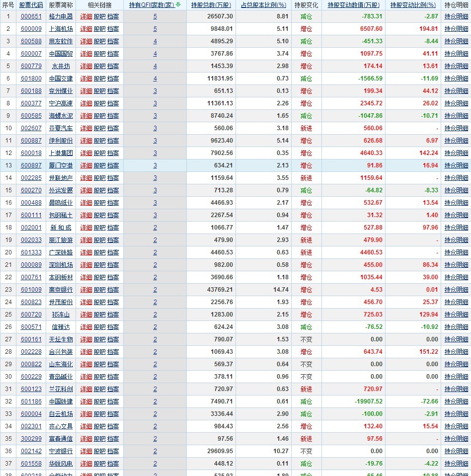Viewport: 471px width, 476px height.
Task: Click QFII count 2 in 信雅达 row
Action: coord(155,327)
